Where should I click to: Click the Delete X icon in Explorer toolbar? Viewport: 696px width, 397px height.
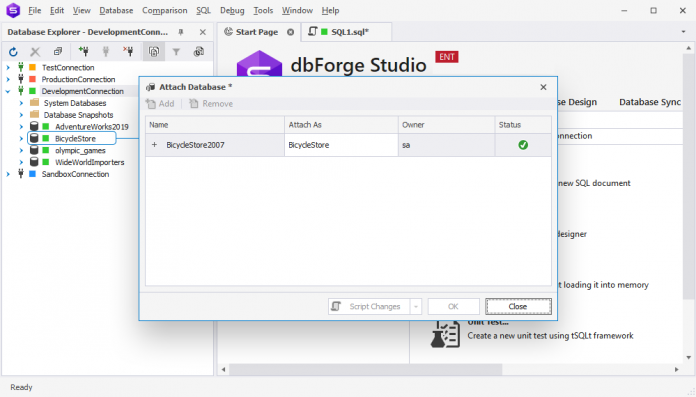pyautogui.click(x=35, y=52)
